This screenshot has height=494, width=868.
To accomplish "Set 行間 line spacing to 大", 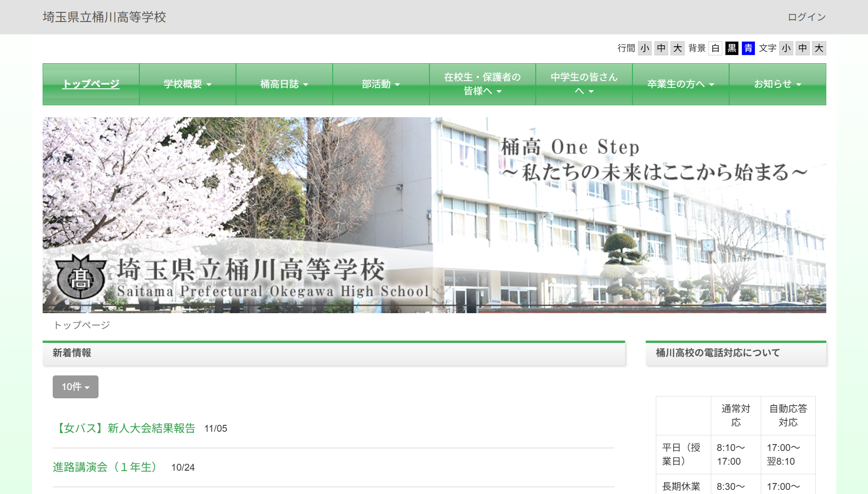I will (678, 48).
